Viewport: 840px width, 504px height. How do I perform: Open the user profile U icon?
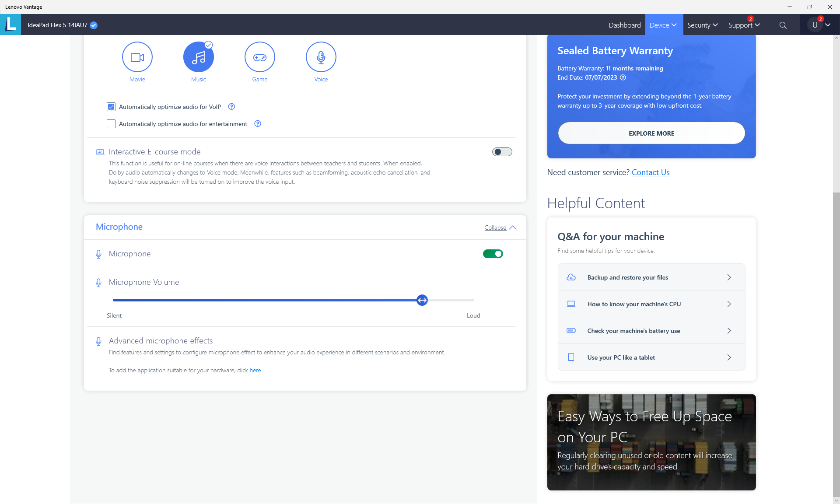click(x=815, y=25)
